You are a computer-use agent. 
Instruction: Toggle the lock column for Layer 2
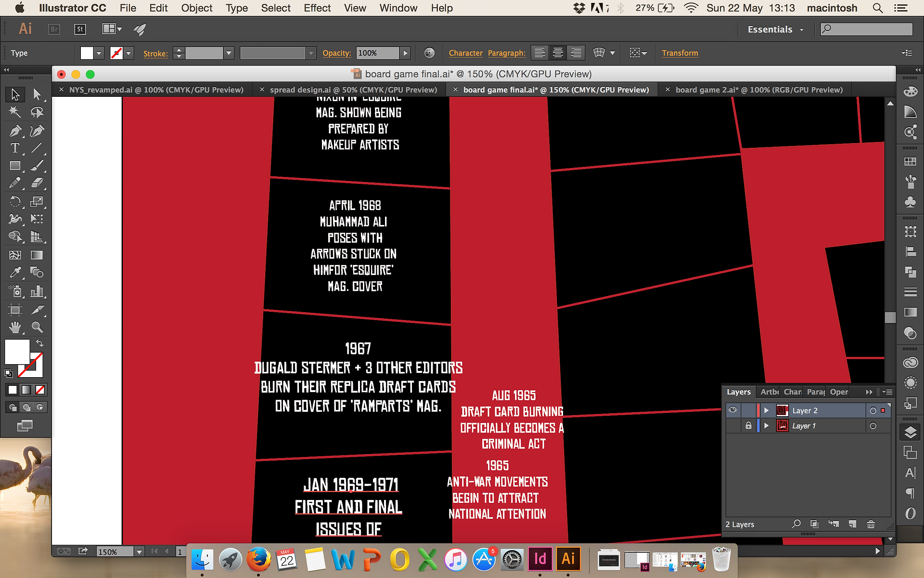click(x=748, y=410)
